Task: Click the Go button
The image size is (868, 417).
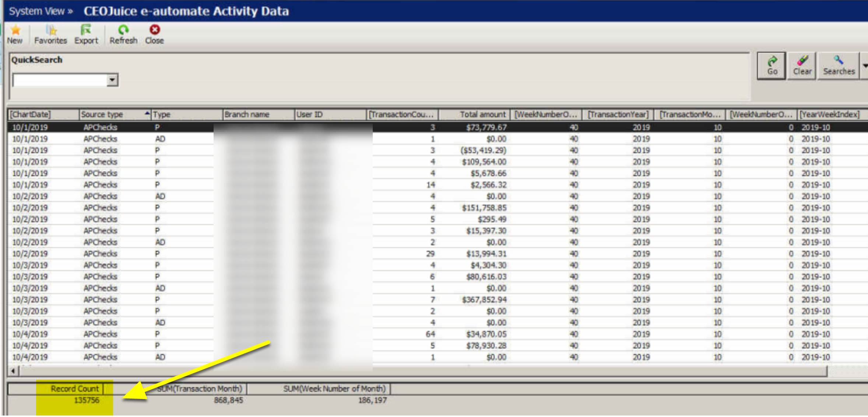Action: click(772, 66)
